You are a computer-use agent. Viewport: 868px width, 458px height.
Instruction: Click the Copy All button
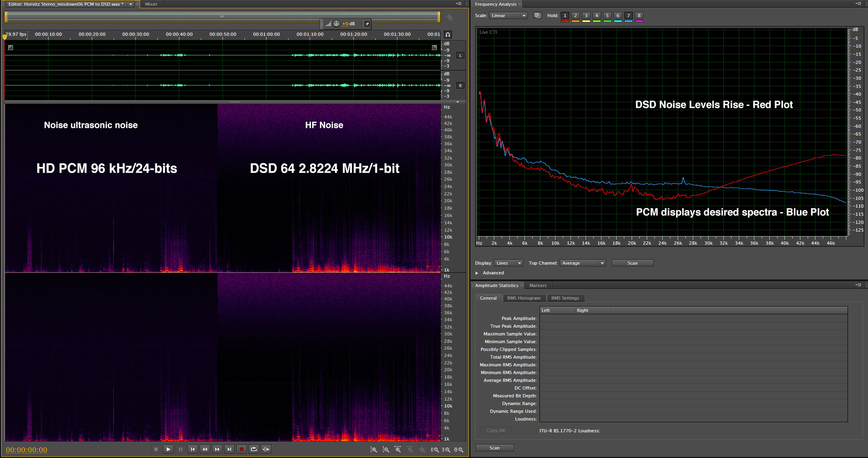(x=496, y=430)
